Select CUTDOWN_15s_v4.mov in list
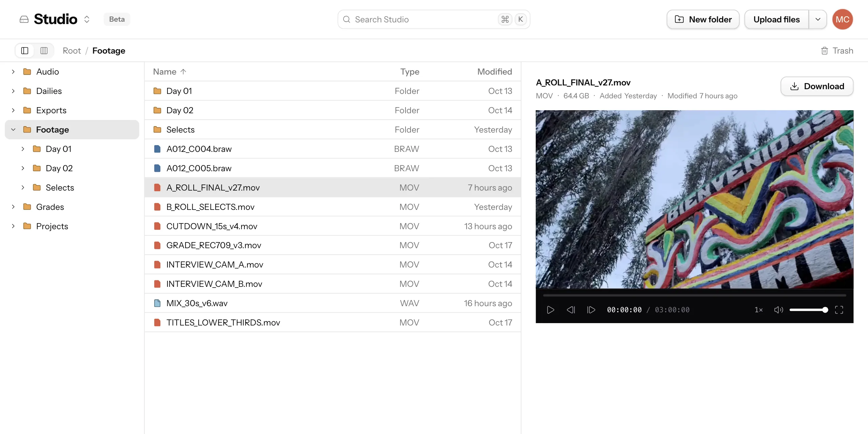The height and width of the screenshot is (434, 868). [x=333, y=226]
